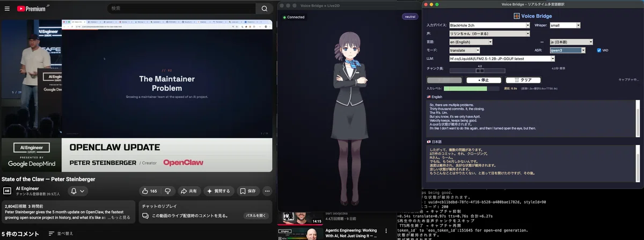Click the Connected status indicator in Live2D window
This screenshot has width=644, height=240.
294,17
